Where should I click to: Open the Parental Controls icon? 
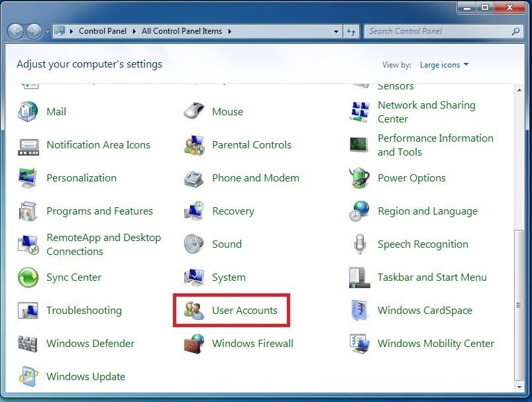coord(194,145)
